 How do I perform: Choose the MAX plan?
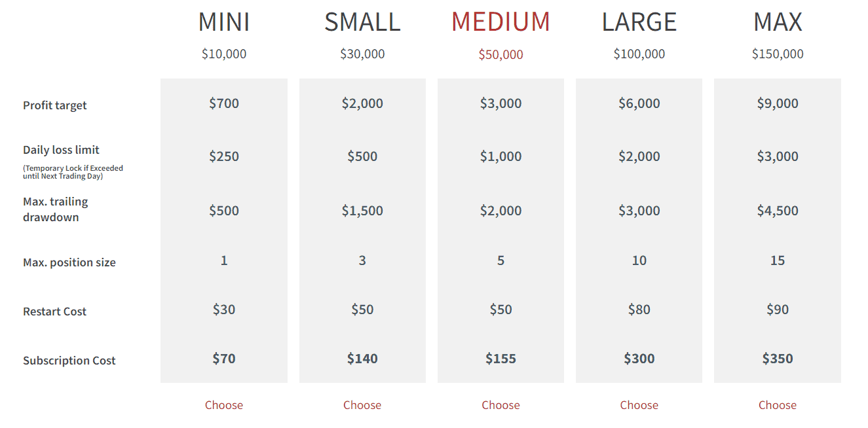tap(777, 405)
